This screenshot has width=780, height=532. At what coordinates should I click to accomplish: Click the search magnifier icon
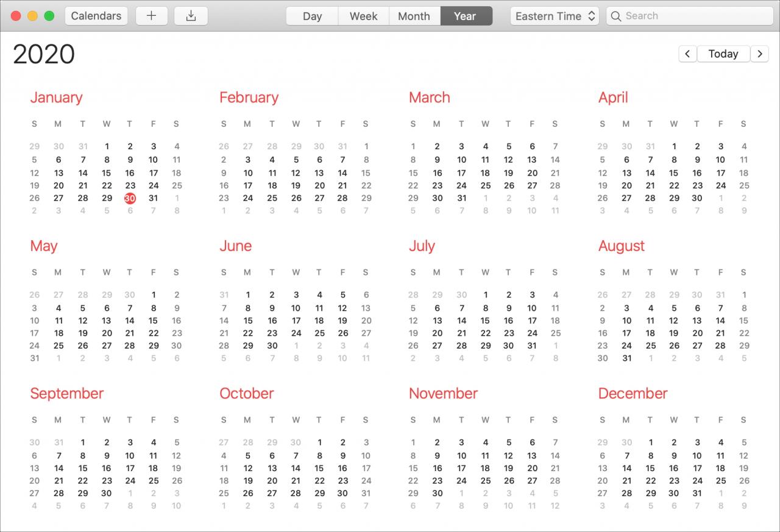point(616,16)
